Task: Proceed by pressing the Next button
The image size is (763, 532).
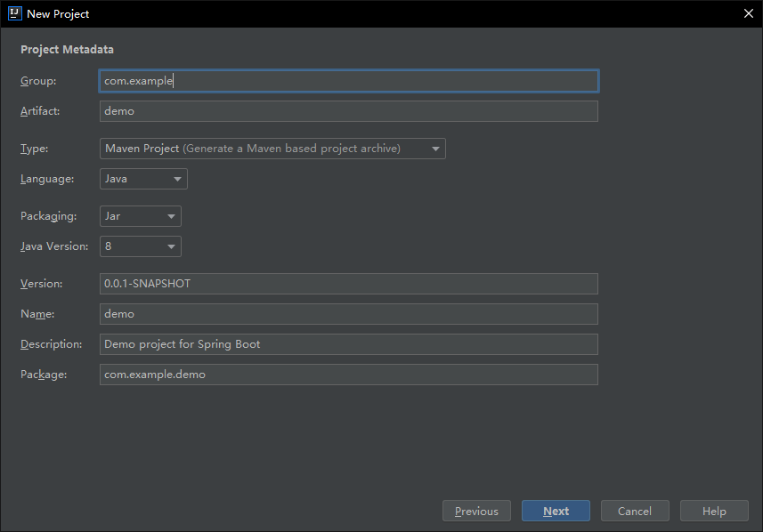Action: tap(556, 511)
